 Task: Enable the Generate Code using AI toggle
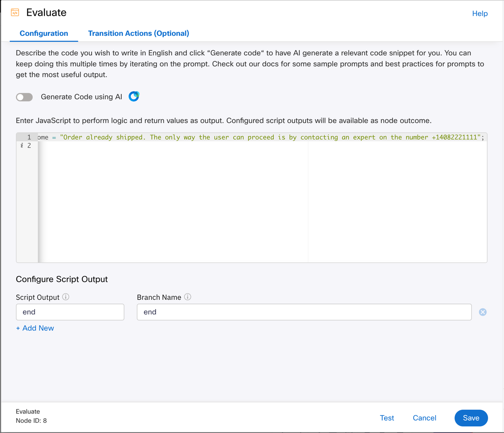coord(24,97)
